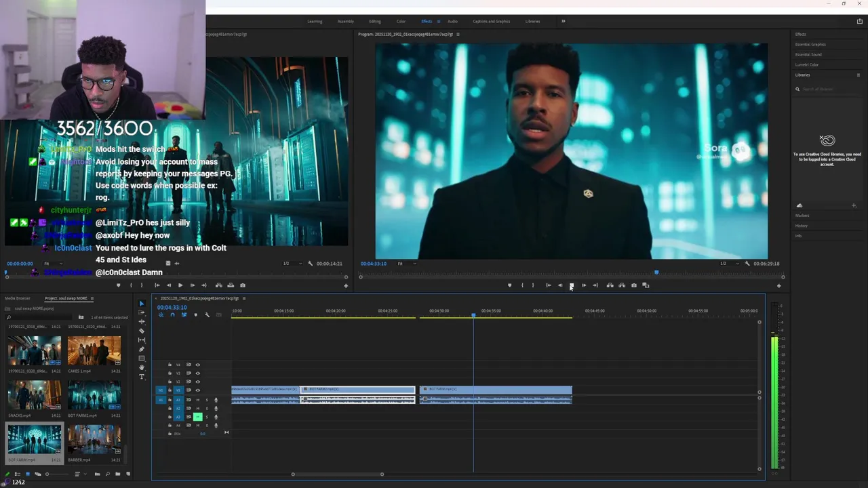Click Mark Out in Program monitor
Image resolution: width=868 pixels, height=488 pixels.
(x=533, y=285)
